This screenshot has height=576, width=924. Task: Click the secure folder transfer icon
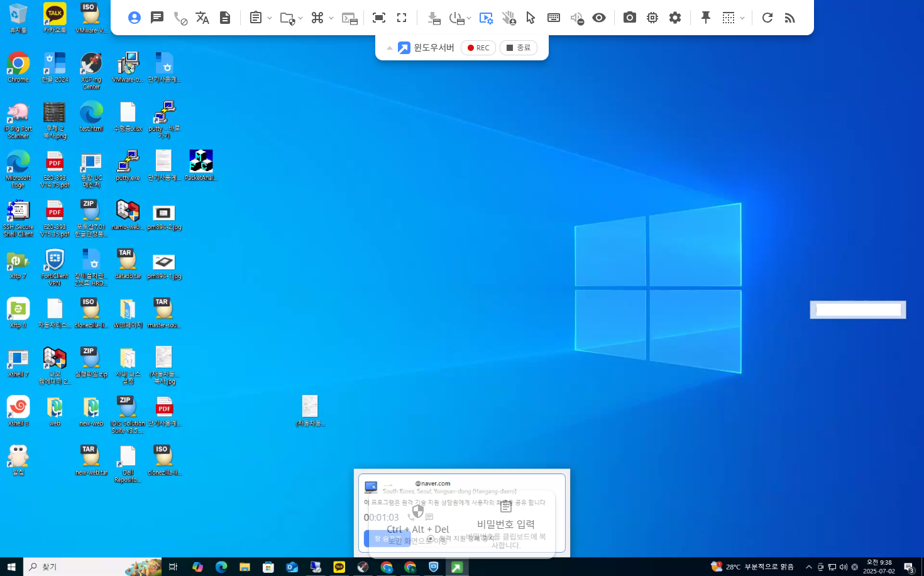(x=287, y=18)
